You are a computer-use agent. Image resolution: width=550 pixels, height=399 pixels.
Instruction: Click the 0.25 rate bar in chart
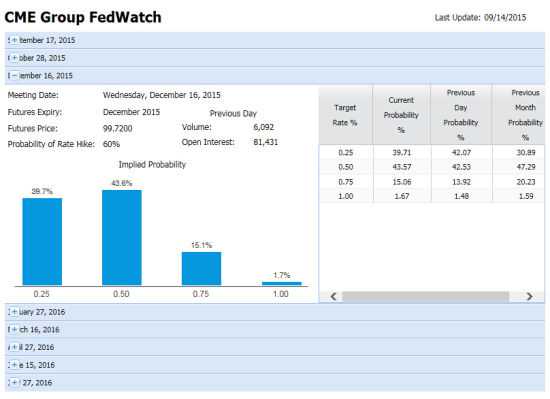coord(42,242)
